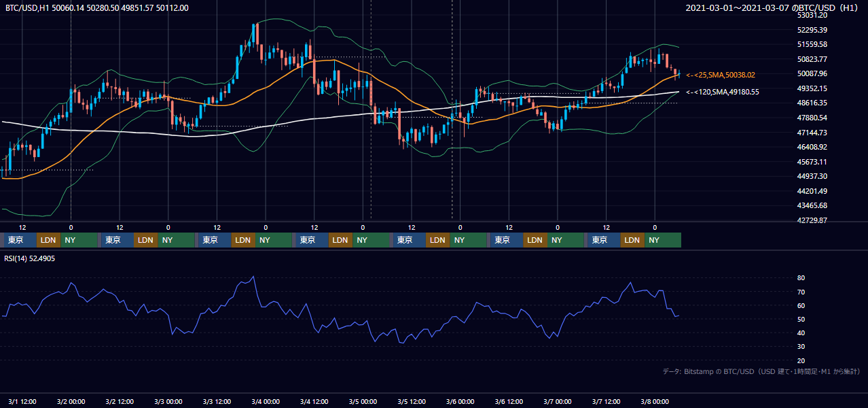This screenshot has height=408, width=868.
Task: Click the 3/5 00:00 date label
Action: [x=363, y=401]
